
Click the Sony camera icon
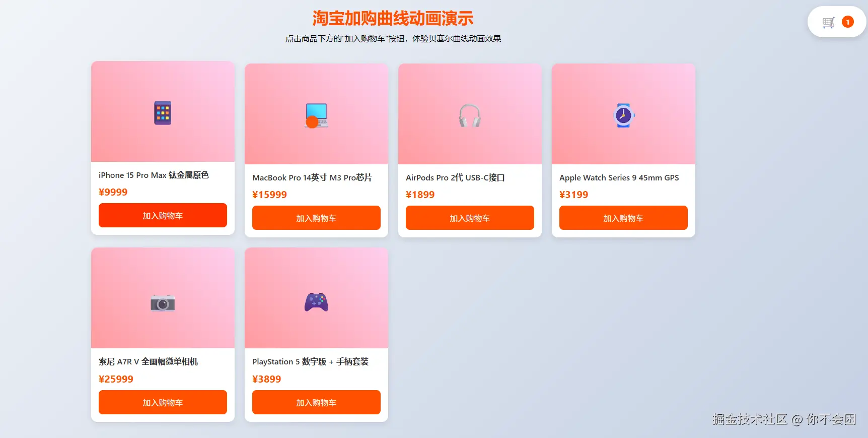[x=163, y=303]
